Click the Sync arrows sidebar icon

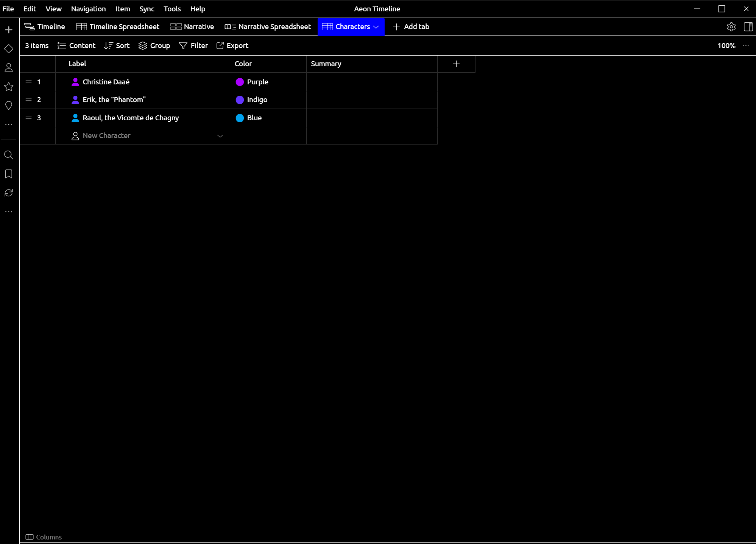pyautogui.click(x=9, y=193)
